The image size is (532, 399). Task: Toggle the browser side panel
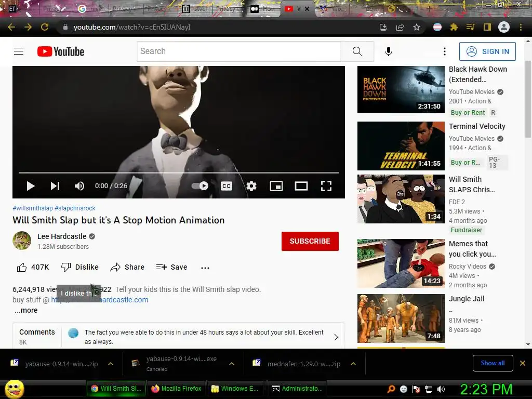point(487,27)
